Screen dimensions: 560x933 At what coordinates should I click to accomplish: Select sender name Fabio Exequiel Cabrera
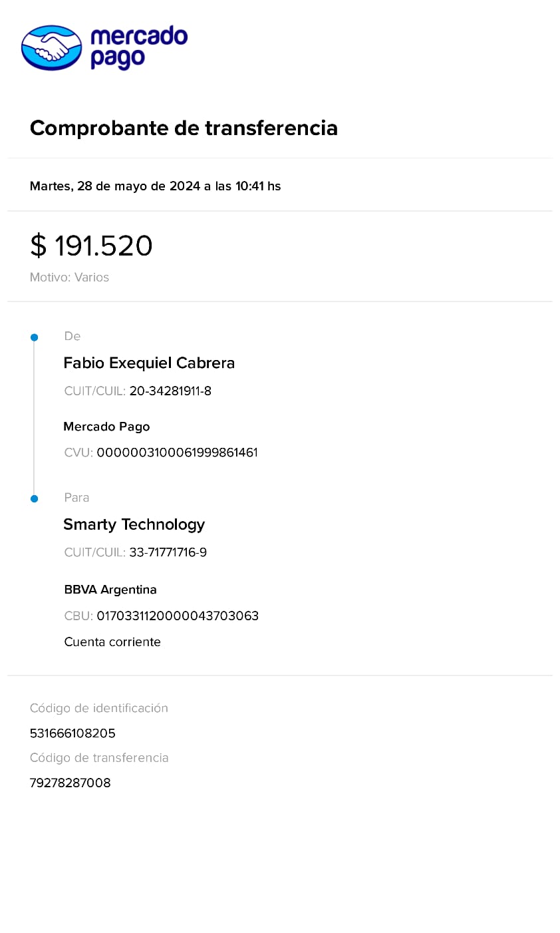click(149, 363)
